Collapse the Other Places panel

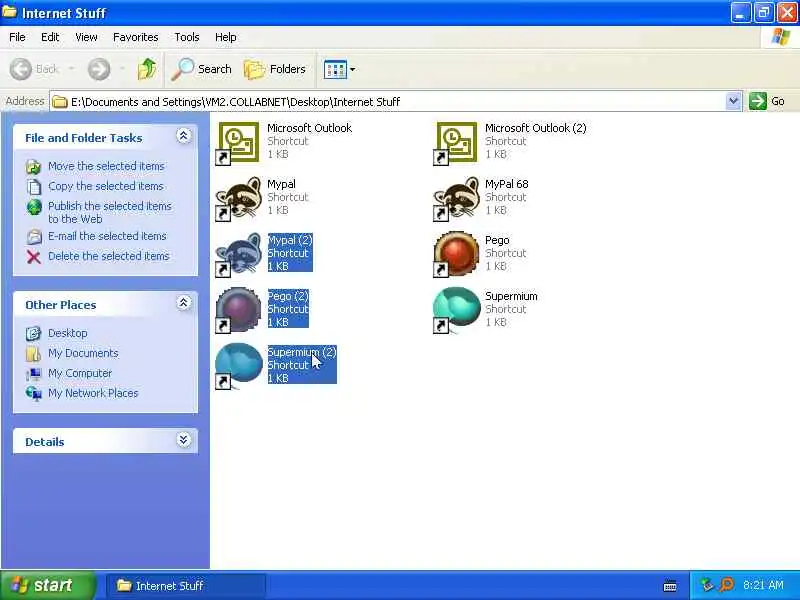[184, 303]
